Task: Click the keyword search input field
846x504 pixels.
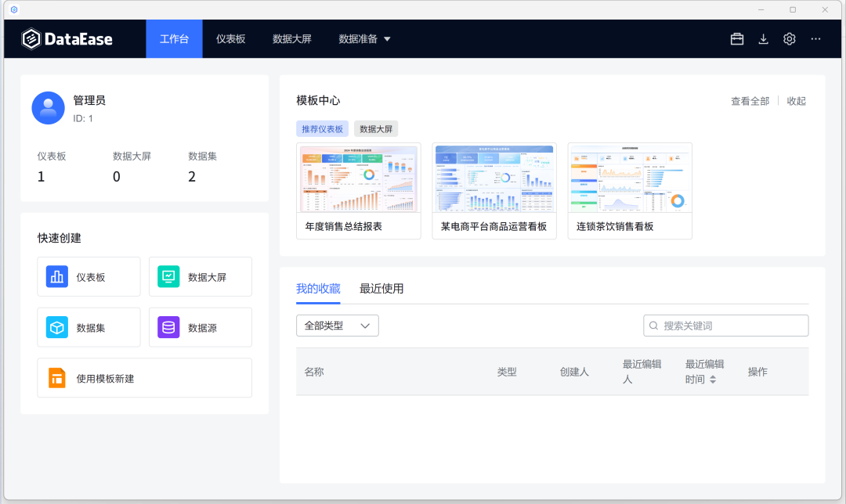Action: 725,325
